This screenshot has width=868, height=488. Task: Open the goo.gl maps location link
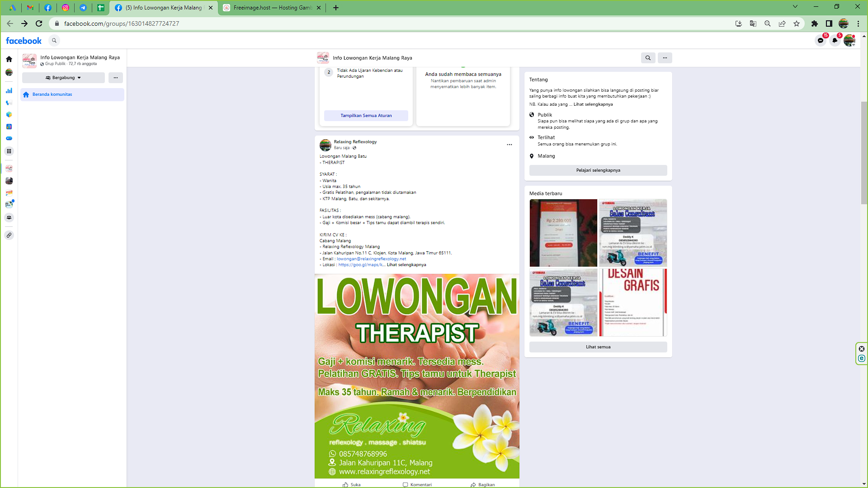361,265
